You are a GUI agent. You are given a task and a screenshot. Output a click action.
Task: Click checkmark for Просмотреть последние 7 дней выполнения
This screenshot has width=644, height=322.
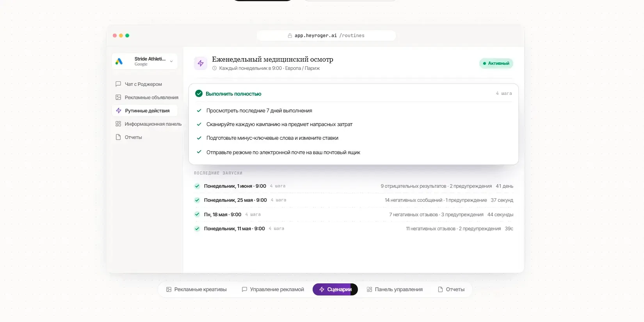coord(199,110)
